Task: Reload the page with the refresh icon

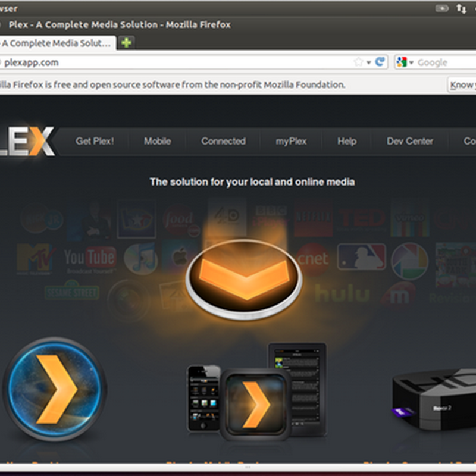Action: pyautogui.click(x=380, y=62)
